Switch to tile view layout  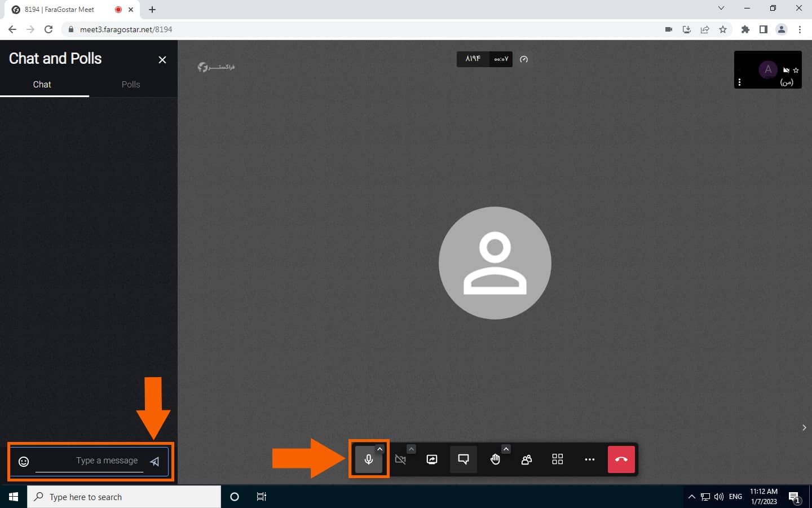(x=558, y=459)
